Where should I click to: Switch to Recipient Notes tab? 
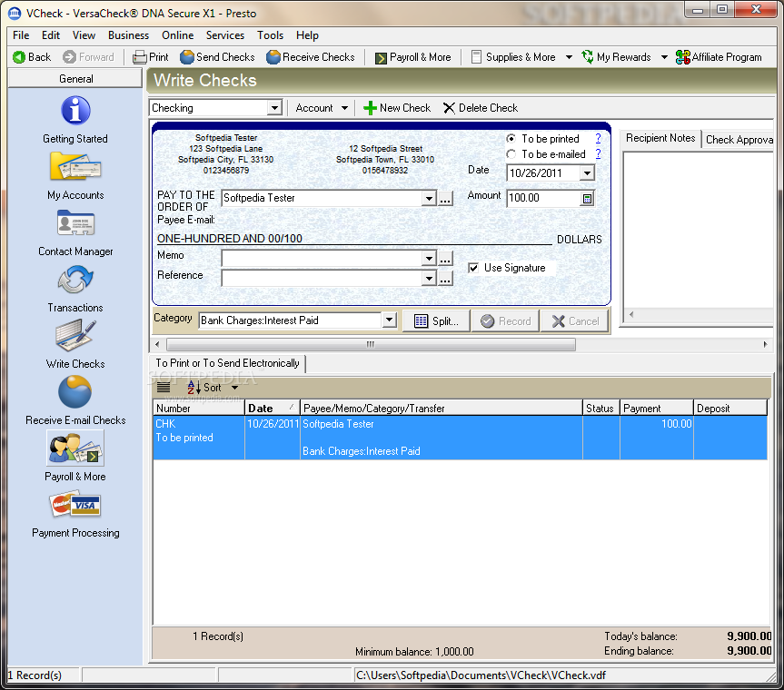pyautogui.click(x=660, y=138)
